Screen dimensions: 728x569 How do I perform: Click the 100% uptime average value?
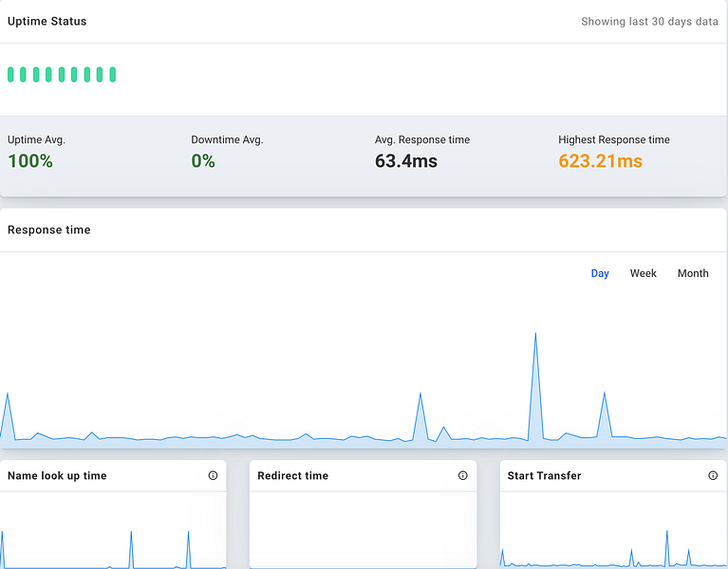30,161
